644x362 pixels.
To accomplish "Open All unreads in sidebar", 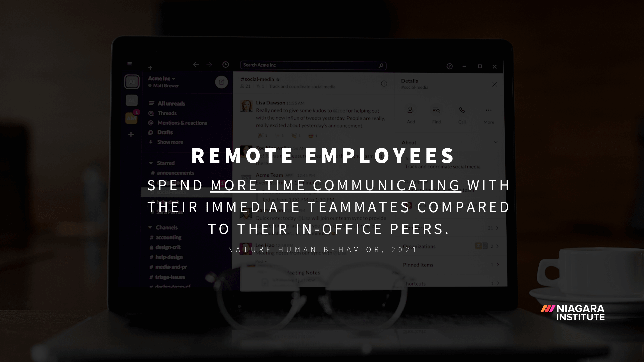I will click(171, 103).
